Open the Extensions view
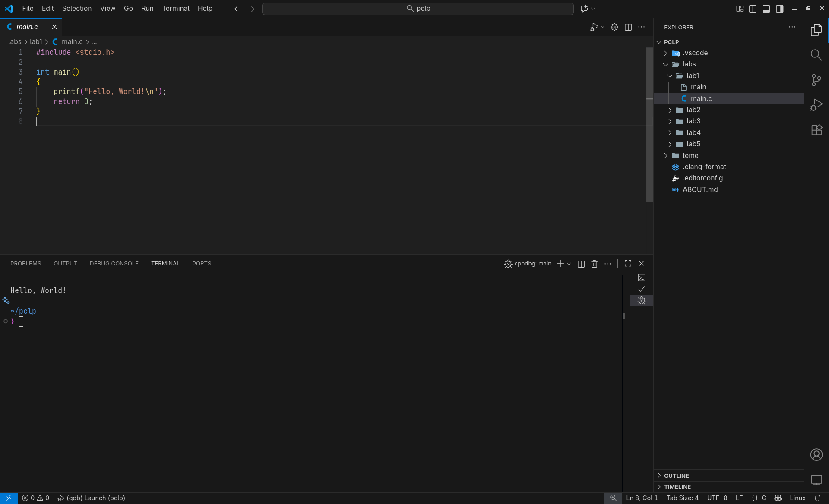The height and width of the screenshot is (504, 829). (x=816, y=130)
